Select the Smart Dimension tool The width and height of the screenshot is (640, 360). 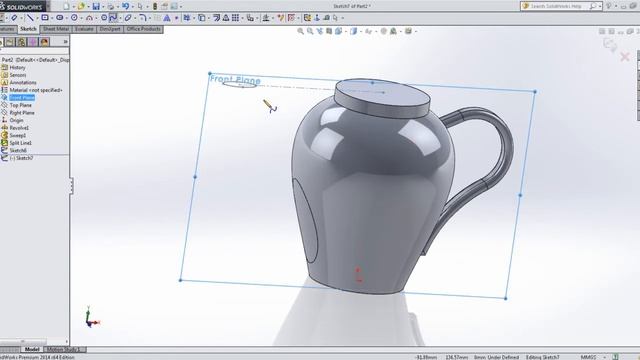(x=14, y=18)
